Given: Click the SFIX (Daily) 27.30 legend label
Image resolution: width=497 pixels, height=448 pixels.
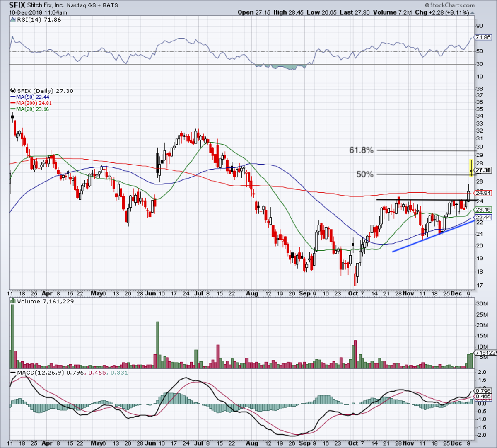Looking at the screenshot, I should [x=45, y=91].
